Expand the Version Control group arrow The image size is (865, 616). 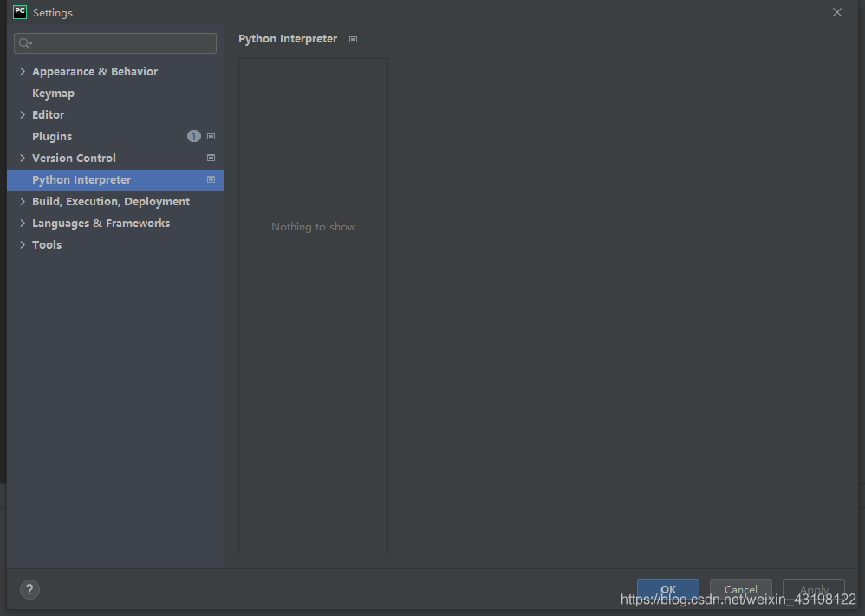[23, 159]
